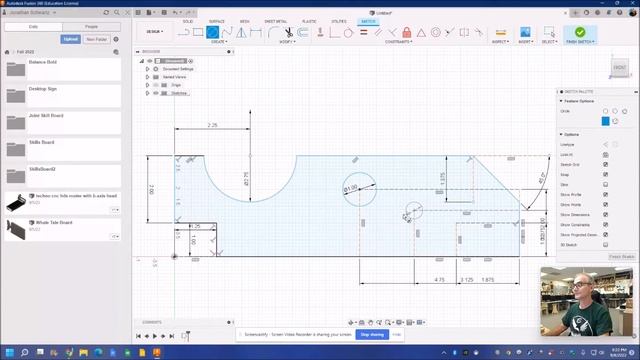Select the Fillet modify tool
The image size is (640, 360).
[273, 32]
